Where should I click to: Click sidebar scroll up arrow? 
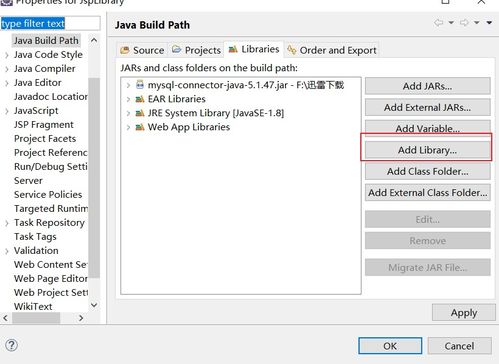pyautogui.click(x=94, y=40)
